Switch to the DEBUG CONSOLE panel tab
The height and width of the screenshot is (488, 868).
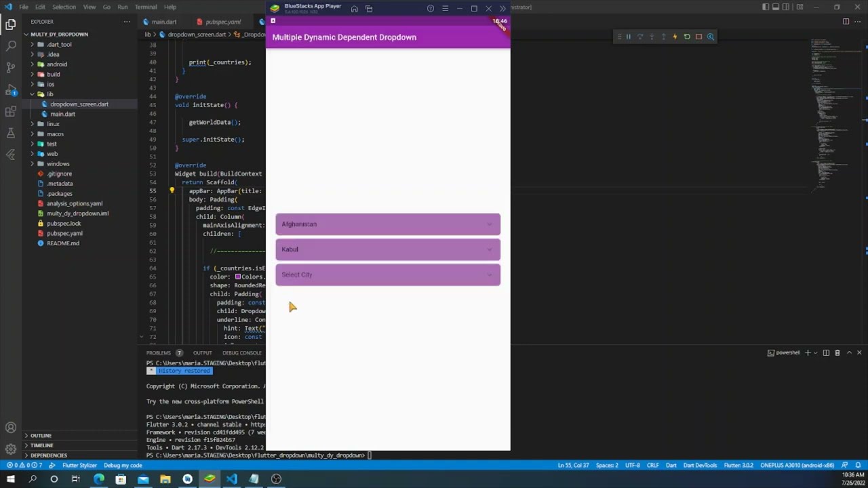(241, 352)
